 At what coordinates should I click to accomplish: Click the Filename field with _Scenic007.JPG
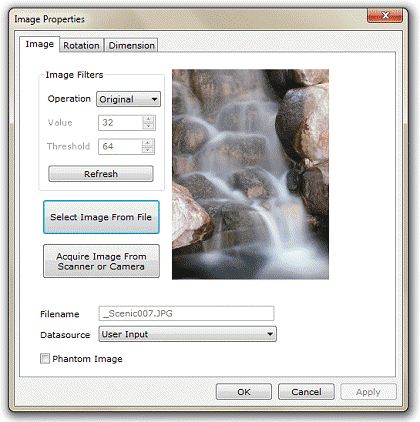[x=186, y=313]
